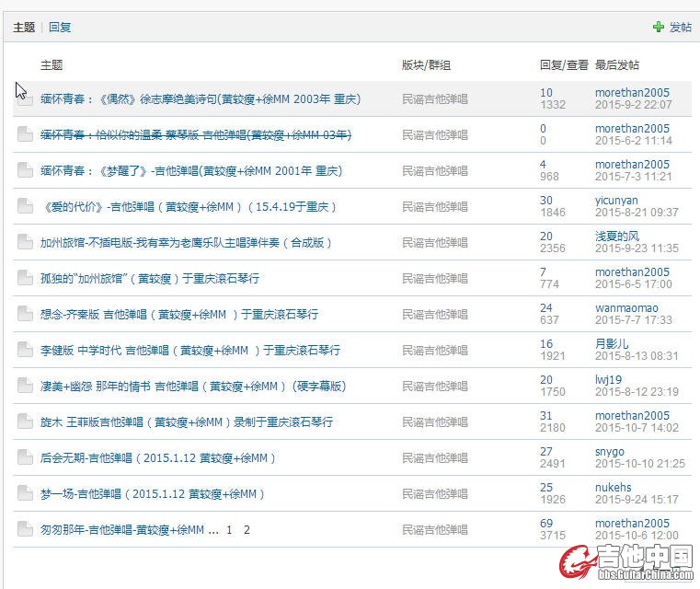The height and width of the screenshot is (589, 700).
Task: Click thread icon beside 梦一场 post
Action: [x=25, y=494]
